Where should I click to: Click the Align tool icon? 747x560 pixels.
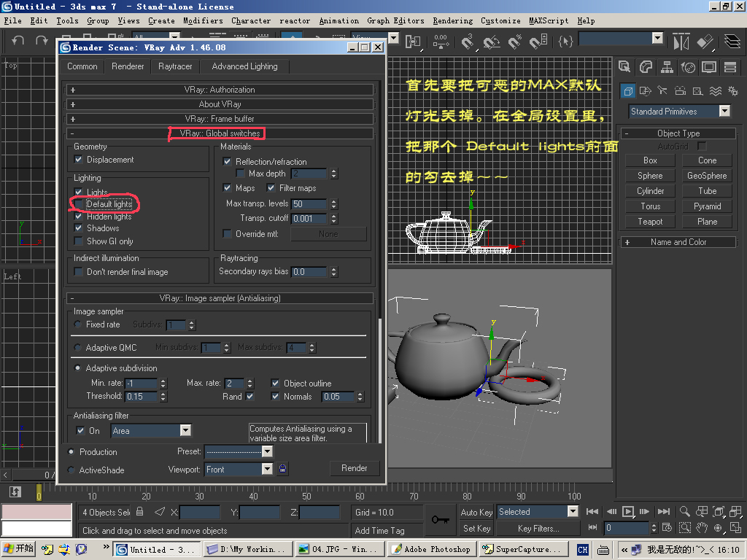(x=705, y=42)
